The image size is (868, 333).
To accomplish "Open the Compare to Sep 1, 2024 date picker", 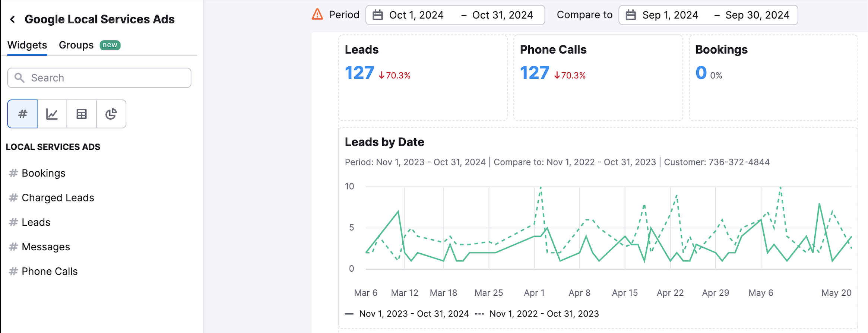I will tap(670, 15).
